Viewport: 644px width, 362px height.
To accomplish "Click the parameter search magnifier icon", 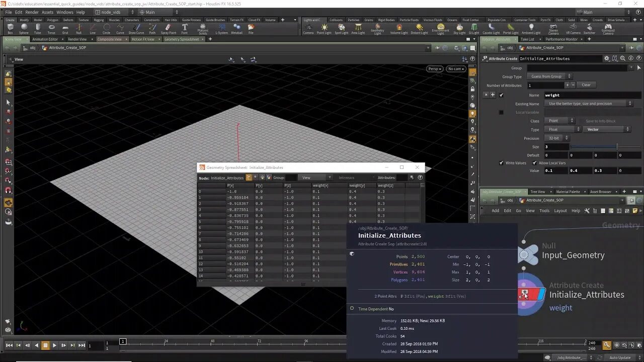I will 623,58.
